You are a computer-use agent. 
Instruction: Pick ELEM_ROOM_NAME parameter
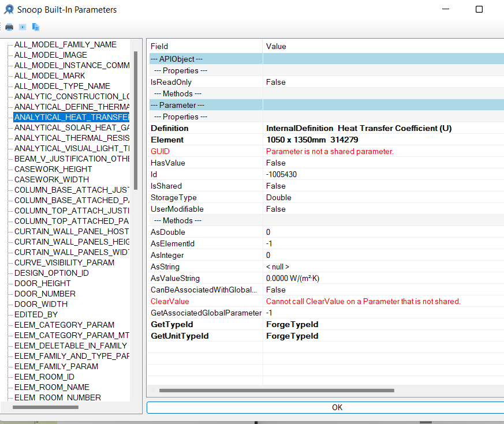[52, 387]
